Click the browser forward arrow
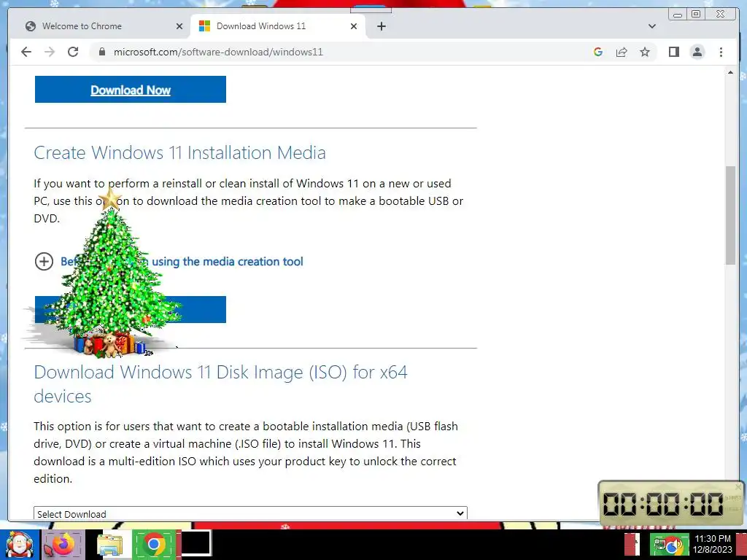This screenshot has width=747, height=560. pyautogui.click(x=50, y=52)
